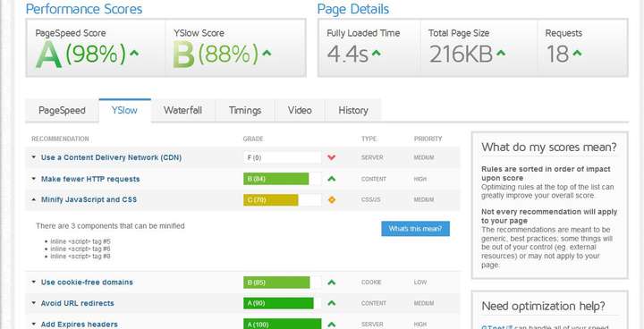Open Make fewer HTTP requests recommendation
644x329 pixels.
90,179
